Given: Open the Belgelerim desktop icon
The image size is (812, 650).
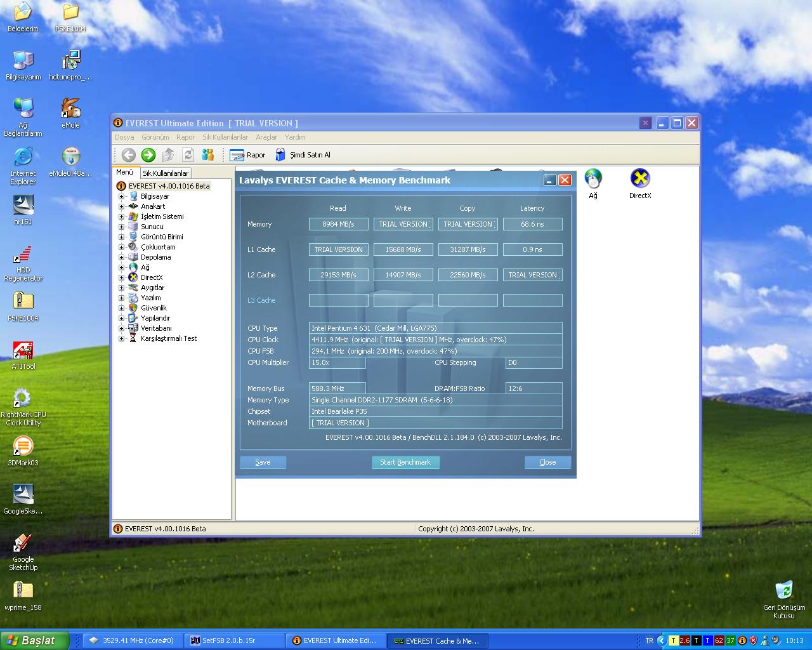Looking at the screenshot, I should point(23,17).
